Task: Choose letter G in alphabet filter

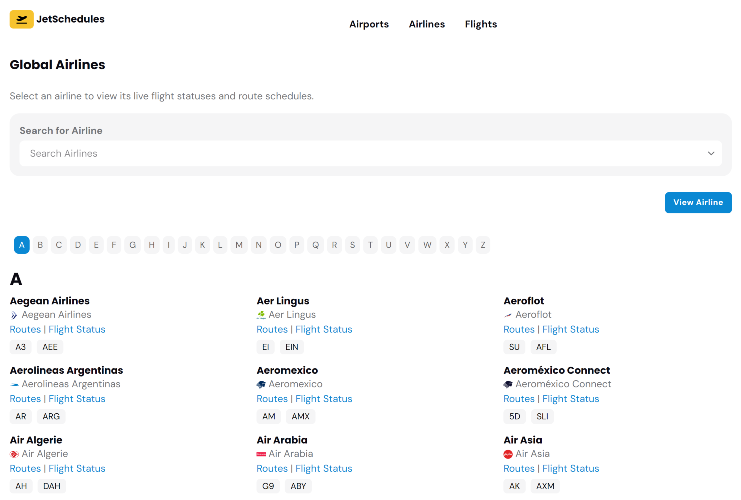Action: pos(132,245)
